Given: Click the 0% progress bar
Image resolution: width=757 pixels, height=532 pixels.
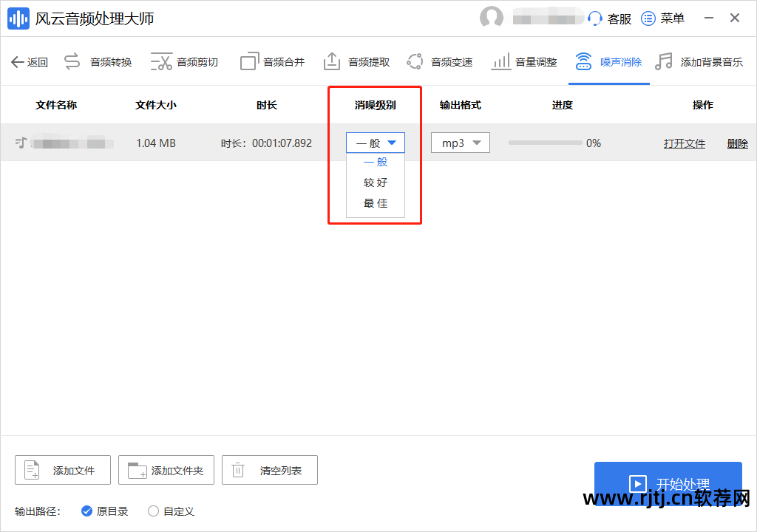Looking at the screenshot, I should tap(545, 143).
